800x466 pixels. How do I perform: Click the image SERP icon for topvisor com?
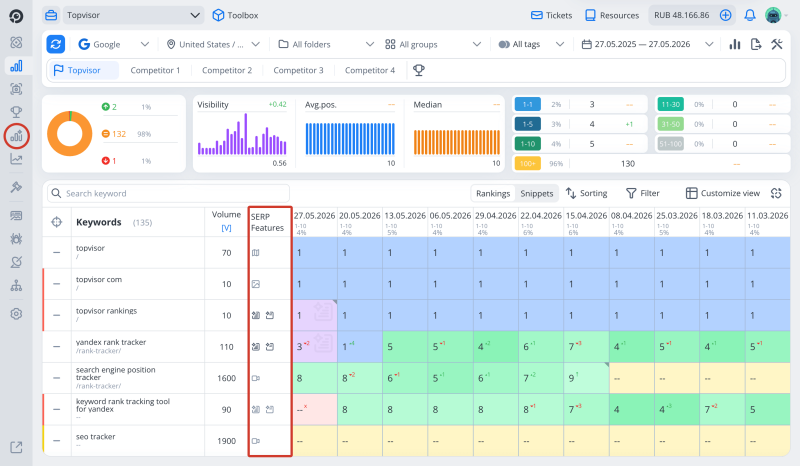[256, 284]
